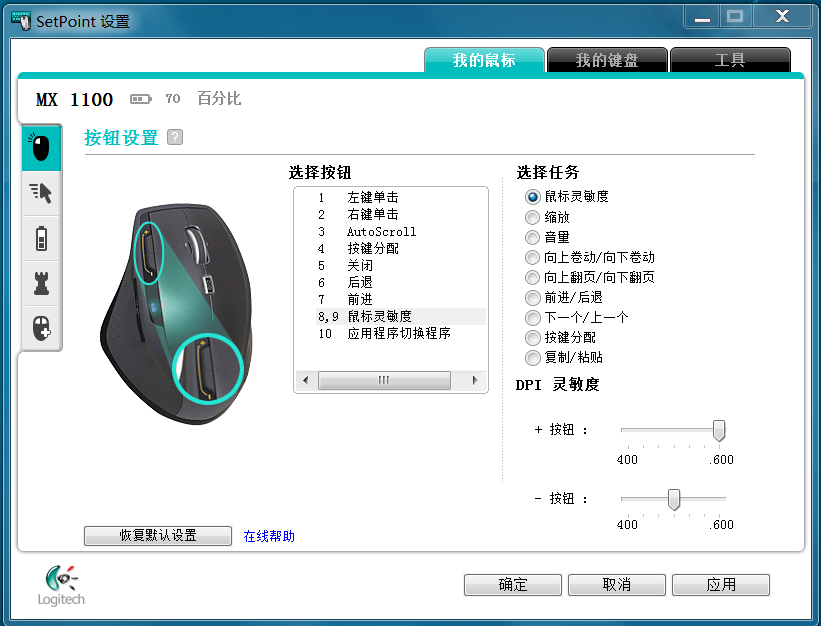821x626 pixels.
Task: Close the SetPoint window
Action: tap(782, 17)
